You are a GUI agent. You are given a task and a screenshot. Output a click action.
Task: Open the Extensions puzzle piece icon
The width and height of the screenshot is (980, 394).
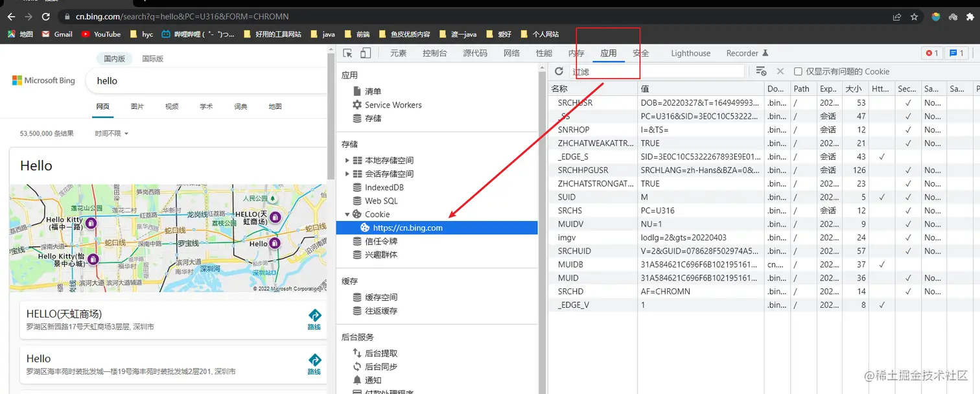pos(971,16)
